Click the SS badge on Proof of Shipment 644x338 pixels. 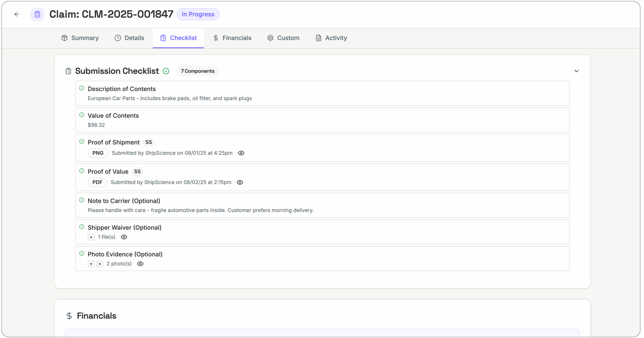coord(148,142)
